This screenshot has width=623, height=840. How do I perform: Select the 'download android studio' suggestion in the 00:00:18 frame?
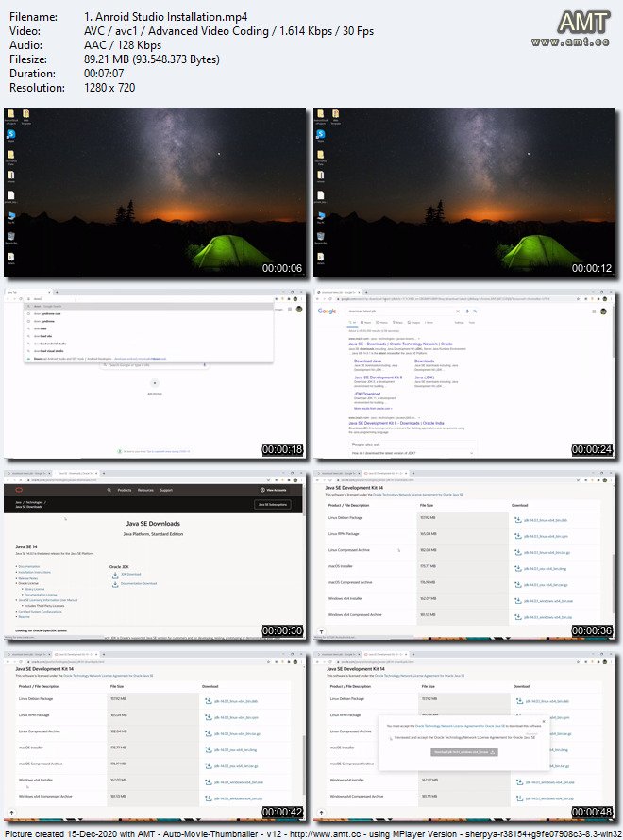[149, 344]
